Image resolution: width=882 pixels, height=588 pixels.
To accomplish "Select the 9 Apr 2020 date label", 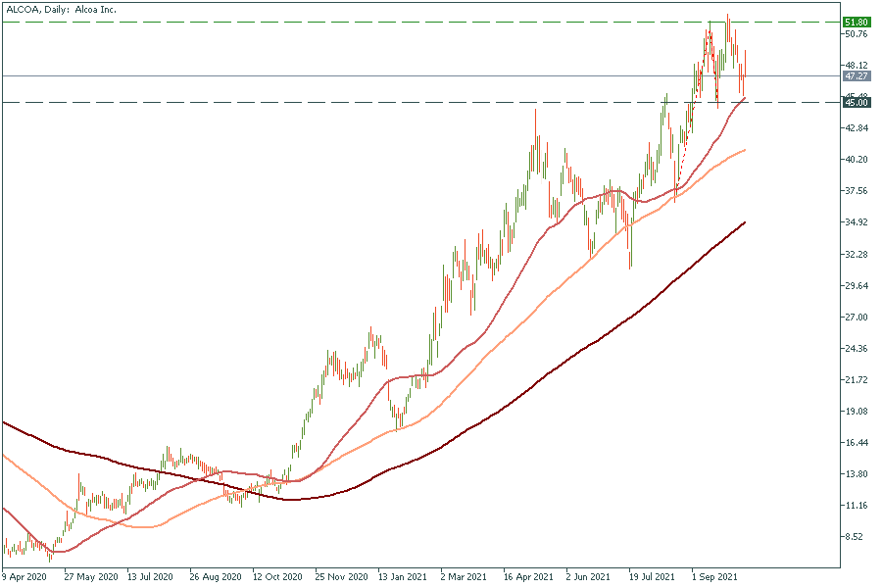I will pos(26,577).
